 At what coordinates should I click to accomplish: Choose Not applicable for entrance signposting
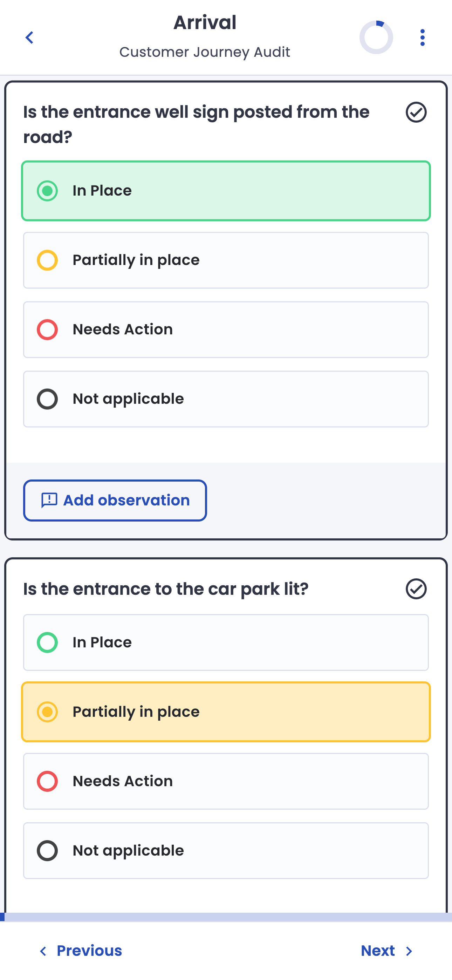tap(226, 399)
